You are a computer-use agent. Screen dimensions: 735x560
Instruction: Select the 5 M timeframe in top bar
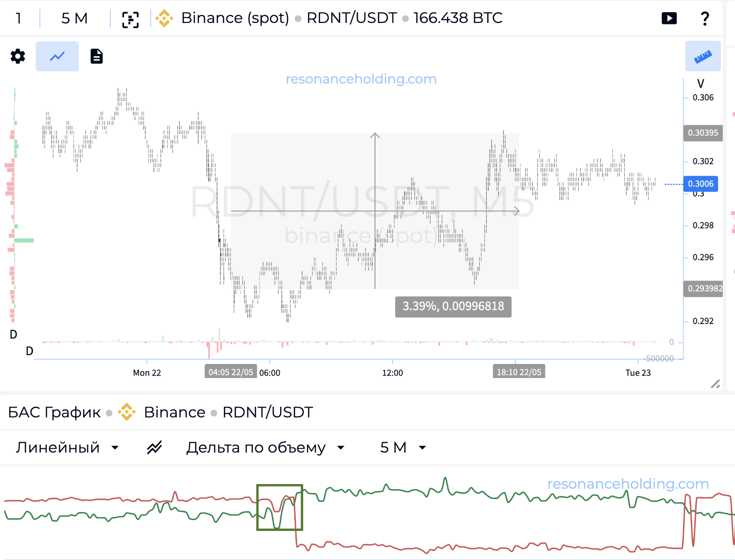[75, 18]
